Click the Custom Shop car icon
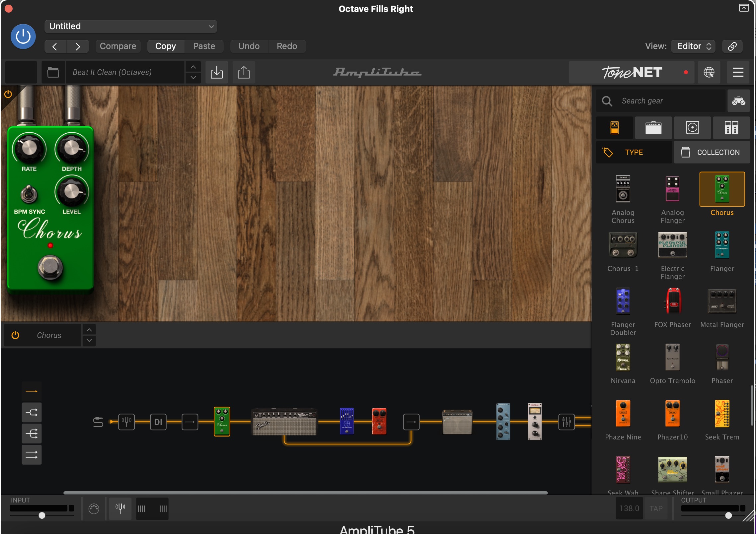756x534 pixels. click(738, 101)
